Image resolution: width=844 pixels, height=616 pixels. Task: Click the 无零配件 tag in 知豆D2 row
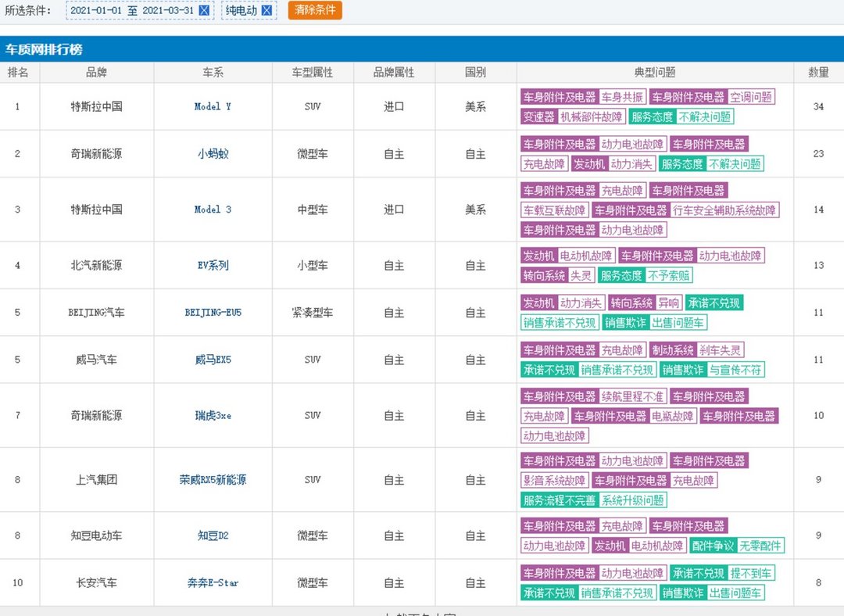click(760, 546)
